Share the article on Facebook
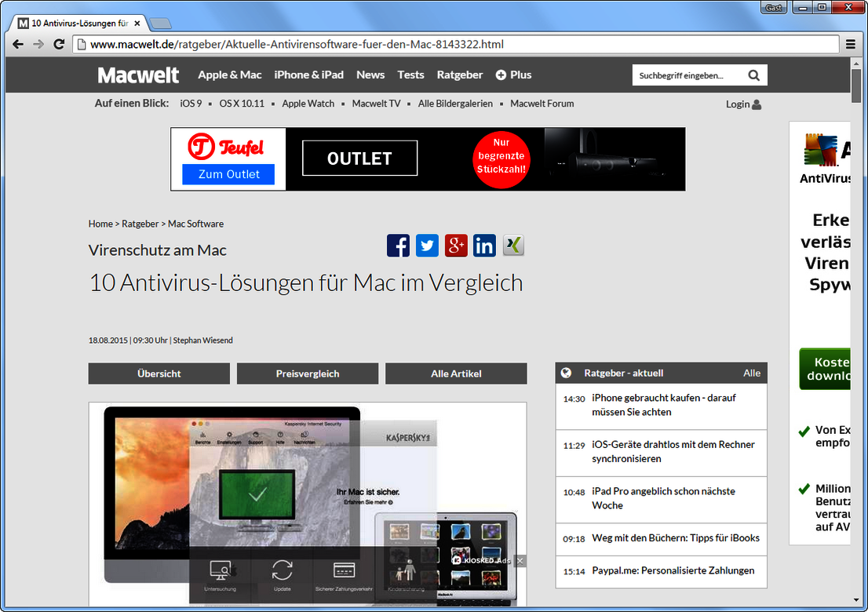Viewport: 868px width, 612px height. click(x=398, y=245)
